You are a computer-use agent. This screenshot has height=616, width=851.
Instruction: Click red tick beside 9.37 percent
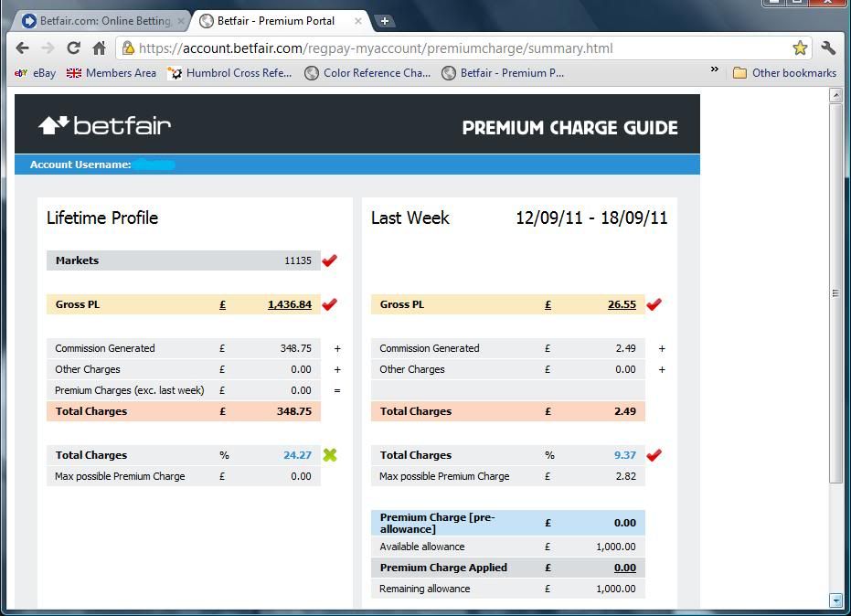(654, 455)
